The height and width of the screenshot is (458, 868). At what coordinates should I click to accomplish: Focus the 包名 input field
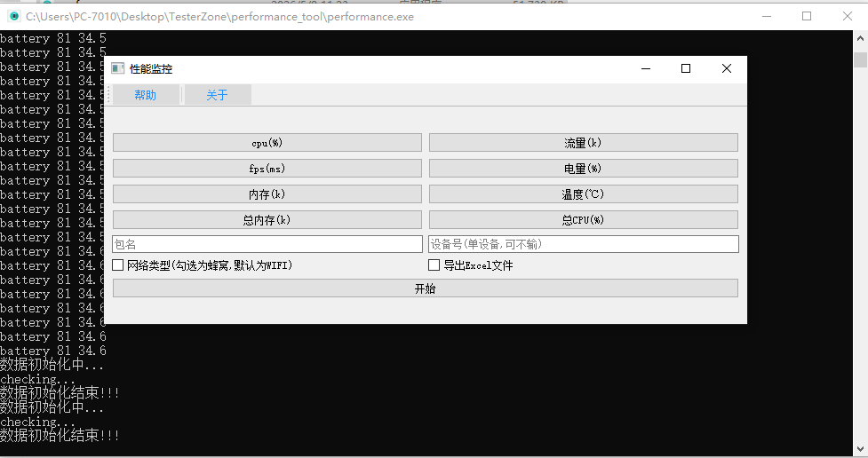pyautogui.click(x=267, y=244)
